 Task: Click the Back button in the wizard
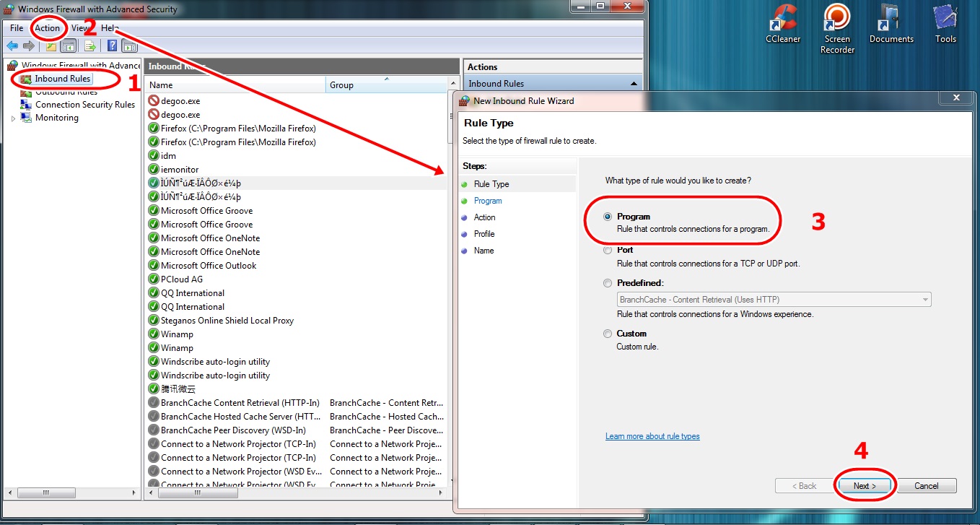(803, 486)
